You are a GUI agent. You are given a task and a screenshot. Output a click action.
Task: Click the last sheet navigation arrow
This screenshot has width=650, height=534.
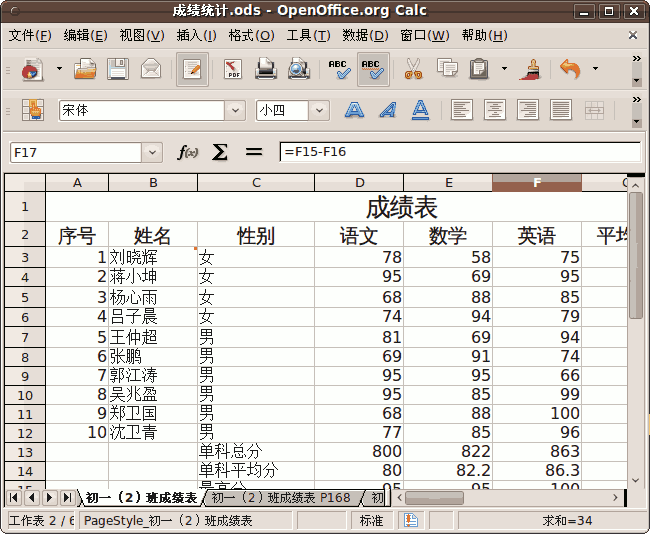click(68, 498)
